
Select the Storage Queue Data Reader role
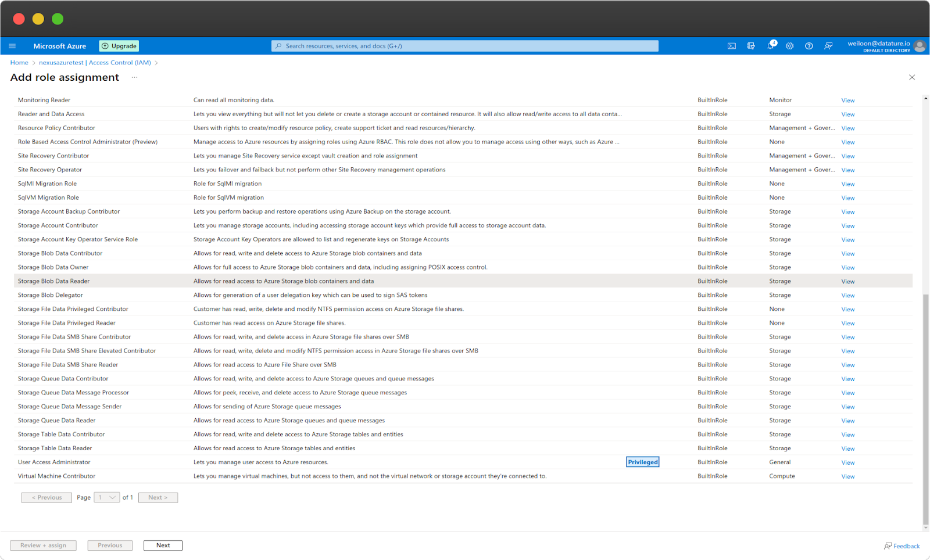click(56, 421)
